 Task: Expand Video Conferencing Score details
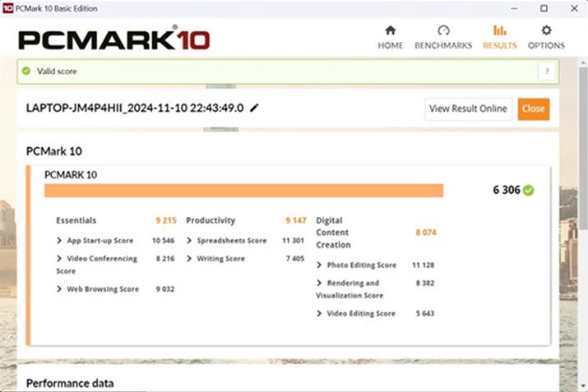tap(59, 259)
